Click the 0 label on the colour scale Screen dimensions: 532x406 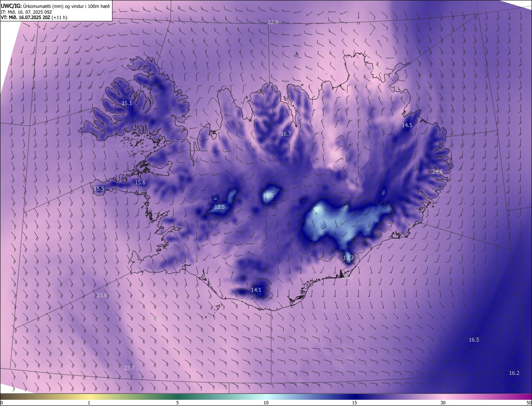coord(2,403)
